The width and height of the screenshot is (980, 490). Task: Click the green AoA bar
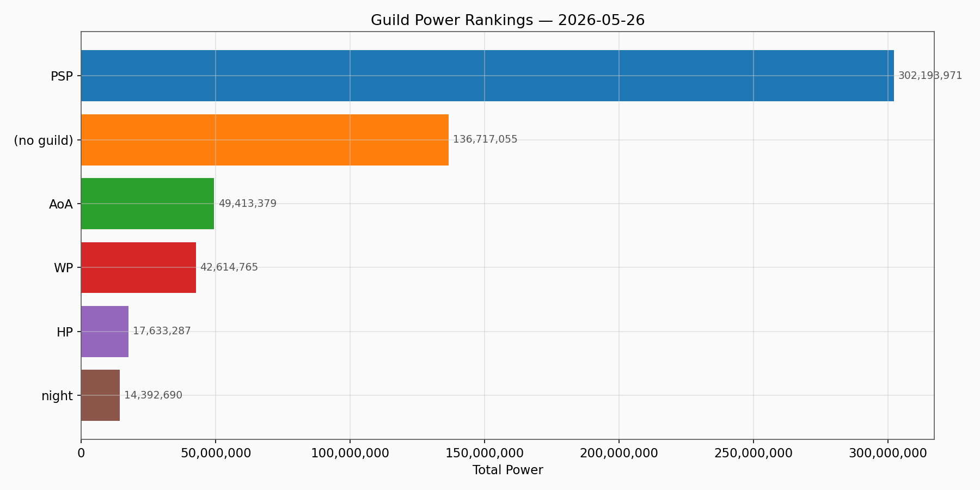click(148, 204)
